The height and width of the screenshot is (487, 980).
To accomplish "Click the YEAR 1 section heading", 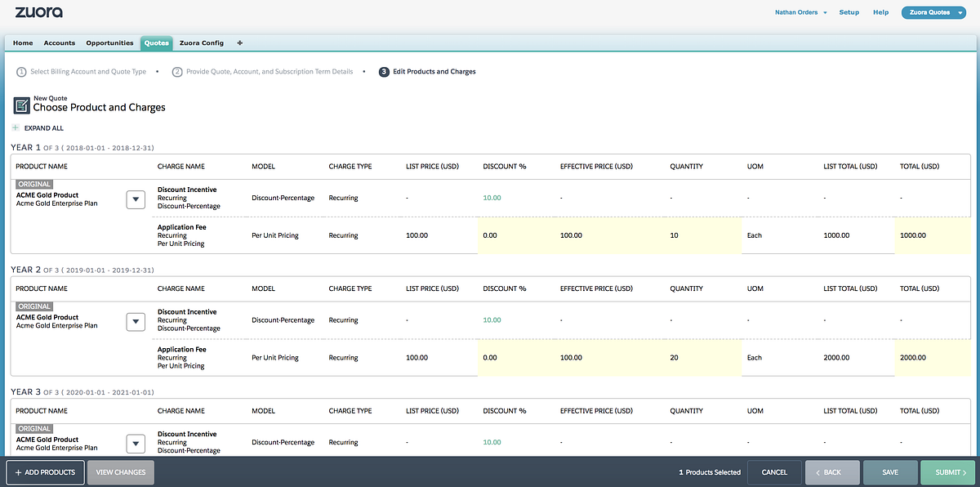I will click(82, 148).
